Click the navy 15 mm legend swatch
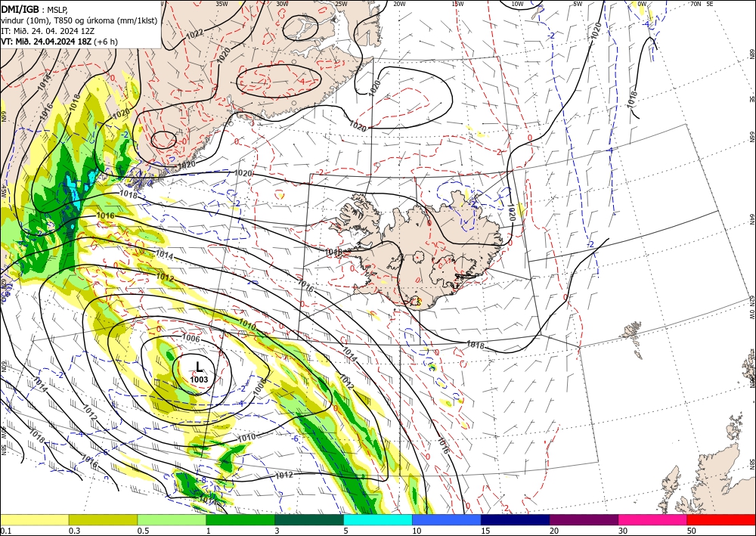Image resolution: width=756 pixels, height=536 pixels. 516,519
